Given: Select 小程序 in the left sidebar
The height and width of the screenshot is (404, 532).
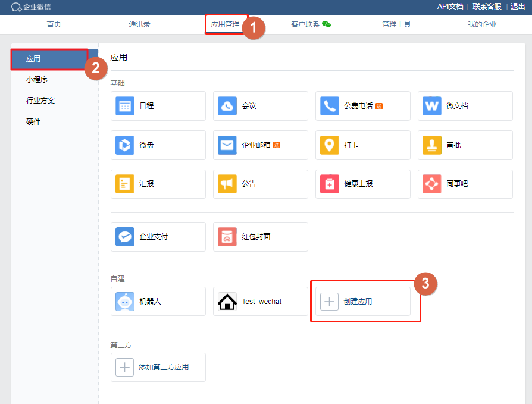Looking at the screenshot, I should click(37, 80).
